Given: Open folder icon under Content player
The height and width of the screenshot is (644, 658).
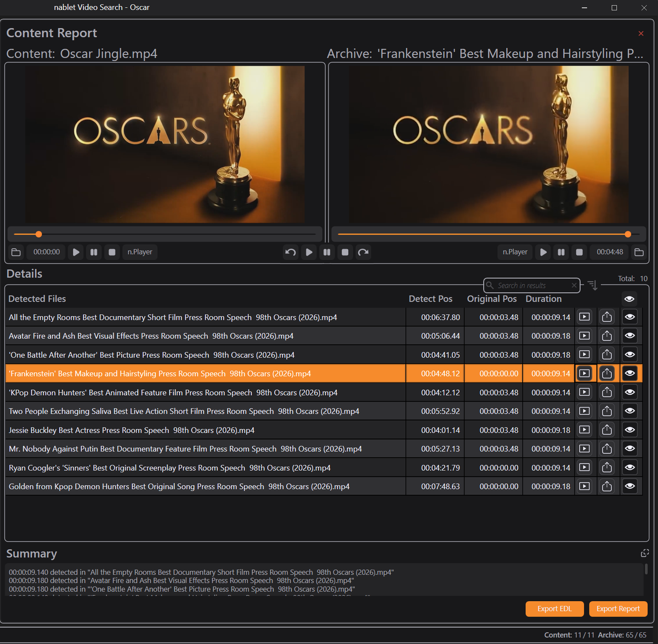Looking at the screenshot, I should 16,252.
